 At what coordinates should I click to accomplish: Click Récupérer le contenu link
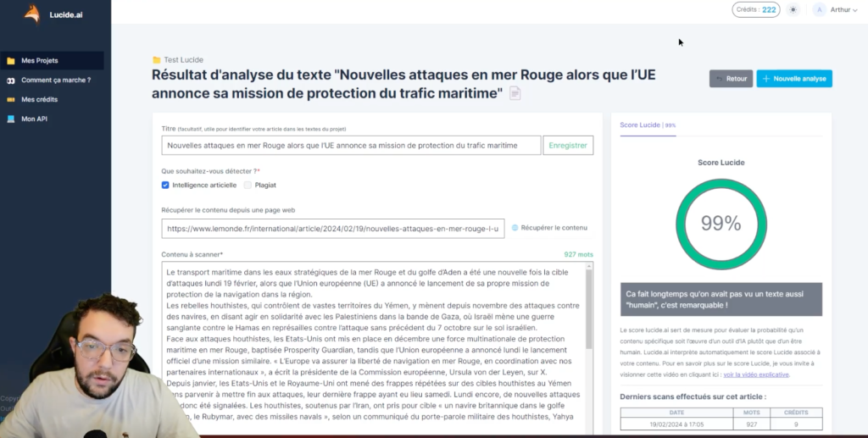[x=554, y=228]
